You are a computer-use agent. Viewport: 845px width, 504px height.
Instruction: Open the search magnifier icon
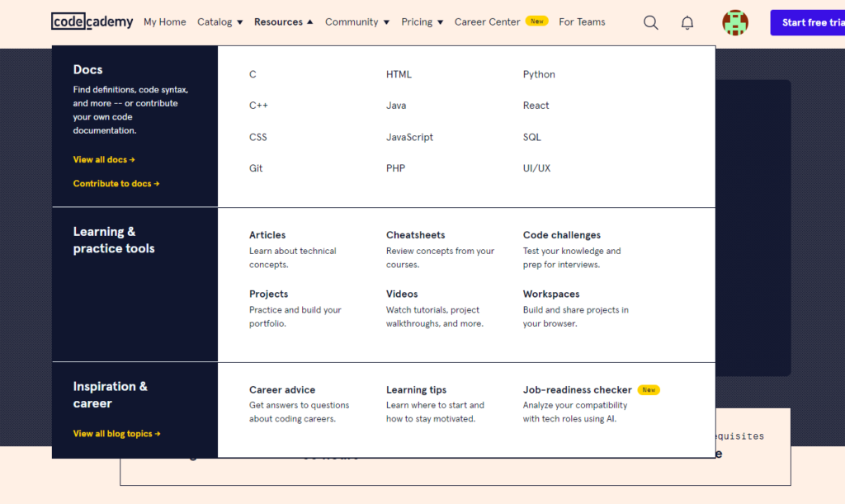650,22
